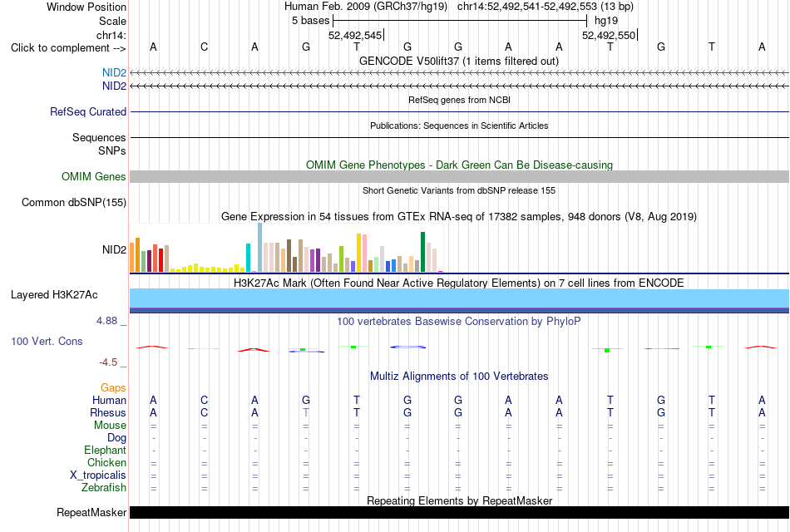Screen dimensions: 790x532
Task: Click the 'hg19' assembly text by scale bar
Action: pos(606,21)
